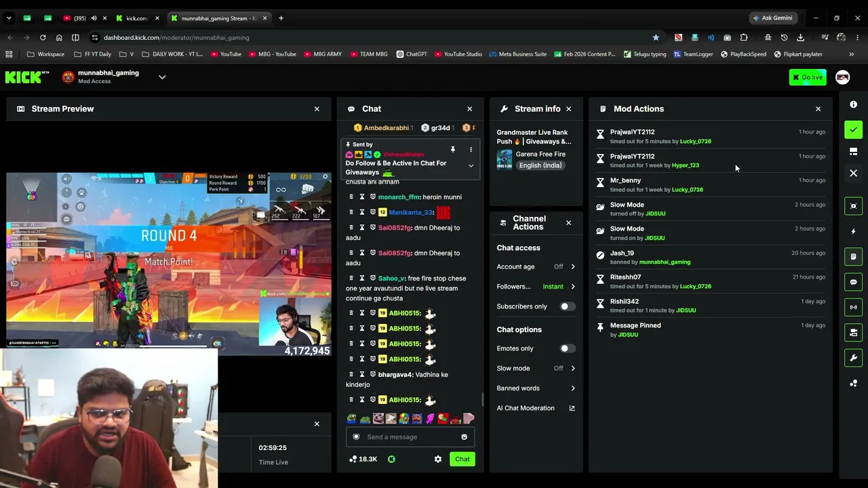
Task: Toggle the Stream Preview panel sidebar icon
Action: click(853, 206)
